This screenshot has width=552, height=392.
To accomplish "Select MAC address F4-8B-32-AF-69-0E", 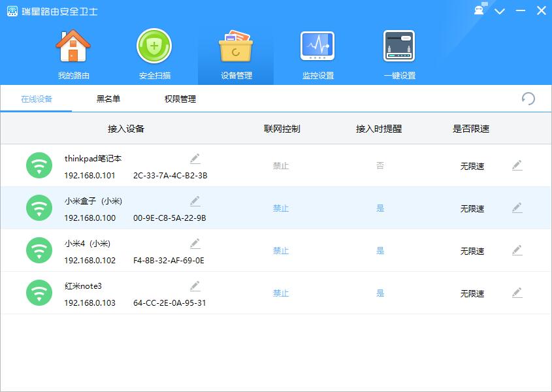I will click(x=169, y=261).
